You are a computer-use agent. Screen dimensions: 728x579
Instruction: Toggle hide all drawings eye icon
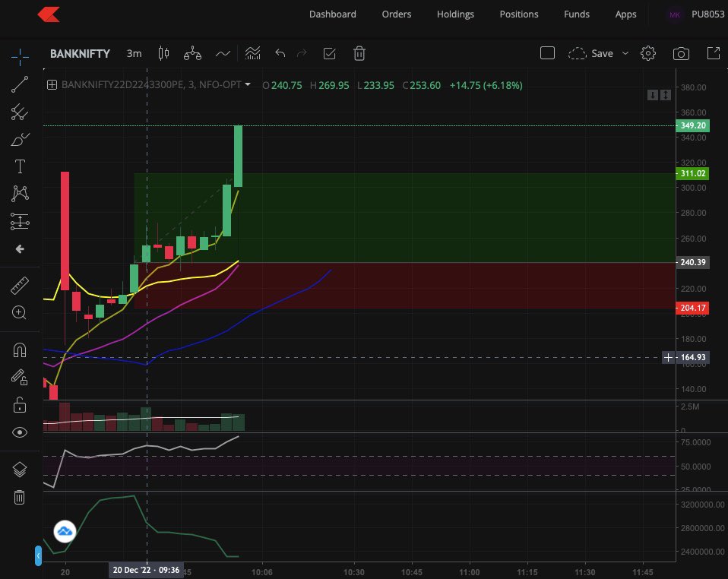20,432
